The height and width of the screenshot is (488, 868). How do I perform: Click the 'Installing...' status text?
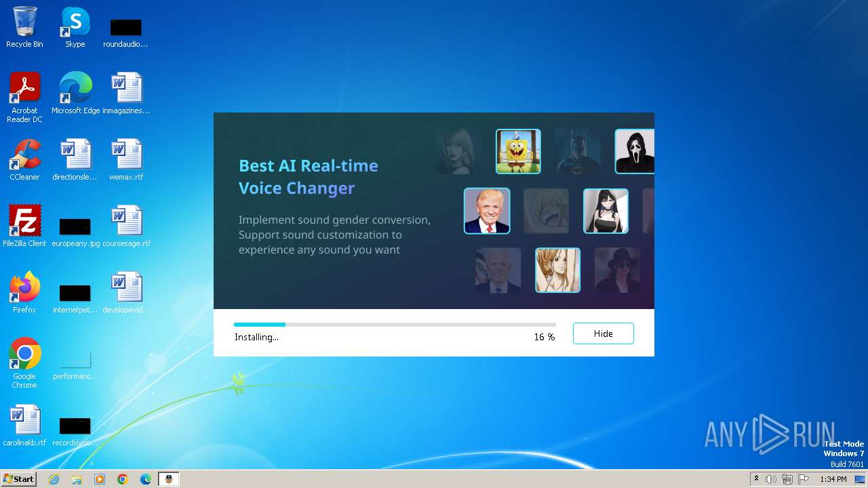[256, 337]
